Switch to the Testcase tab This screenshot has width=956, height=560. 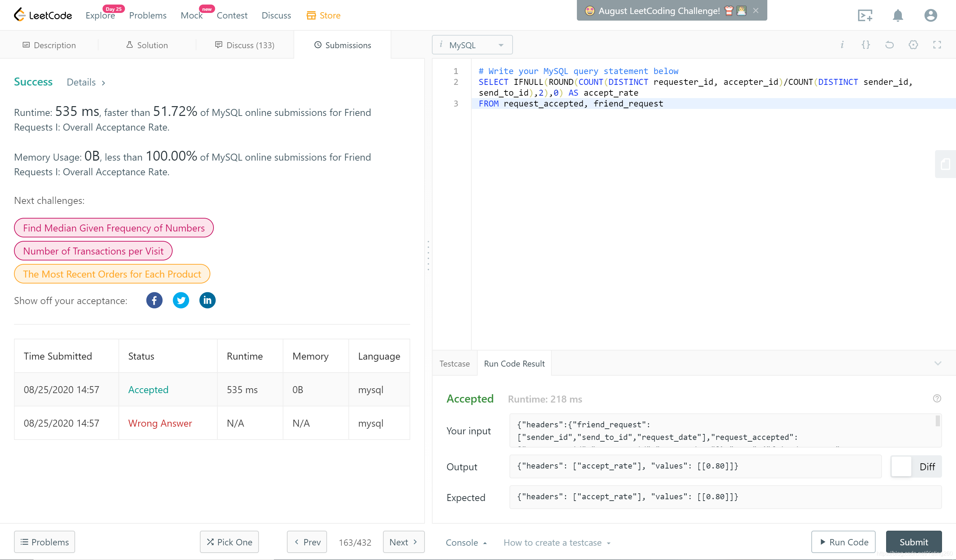click(454, 363)
